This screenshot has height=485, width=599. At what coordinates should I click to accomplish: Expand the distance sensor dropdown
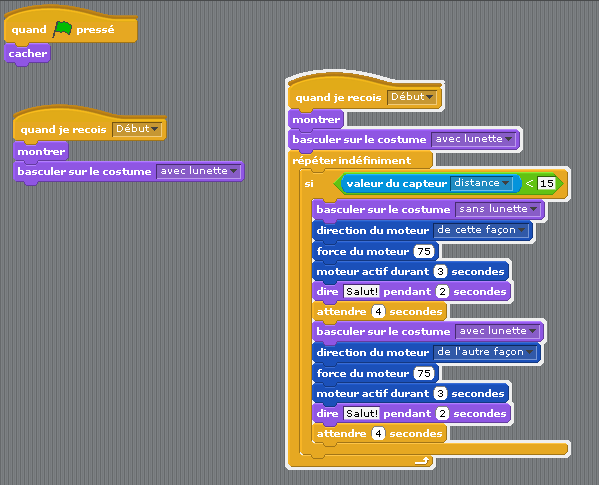481,183
